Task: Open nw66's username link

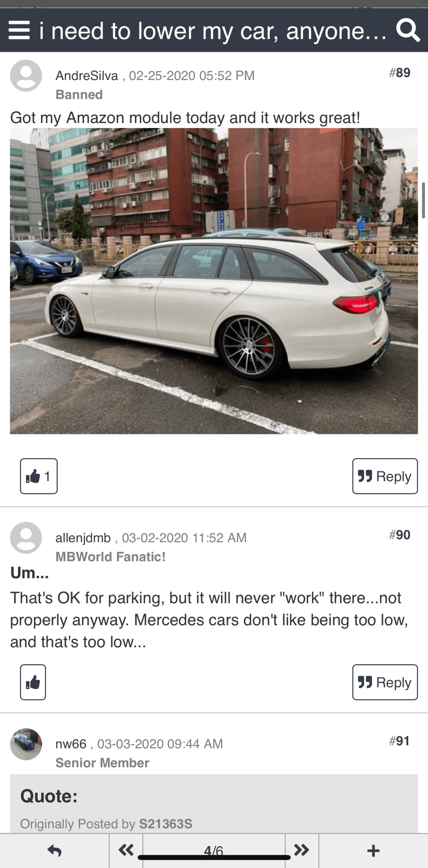Action: 71,744
